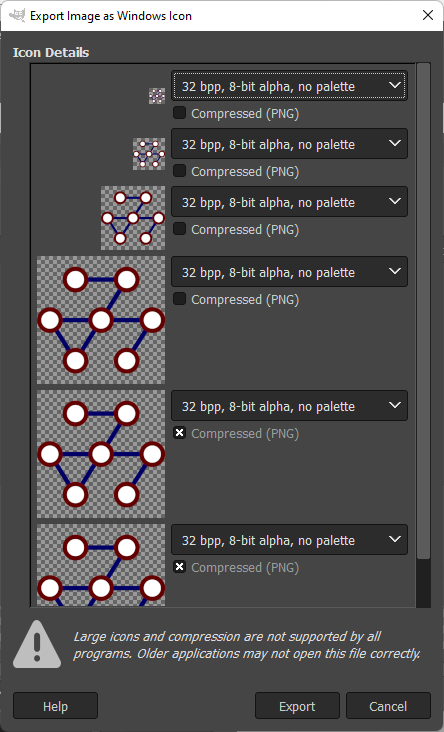444x732 pixels.
Task: Open bpp dropdown for fourth icon
Action: click(x=289, y=272)
